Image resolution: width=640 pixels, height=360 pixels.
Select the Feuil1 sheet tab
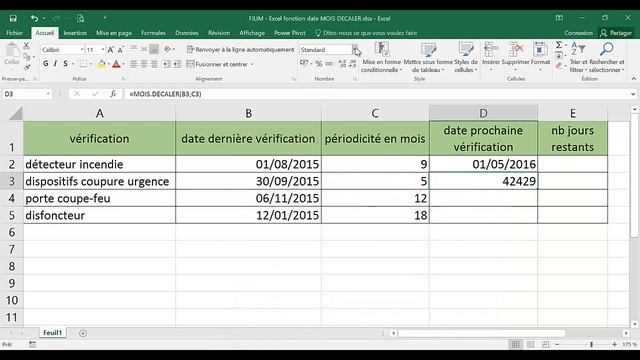click(53, 333)
